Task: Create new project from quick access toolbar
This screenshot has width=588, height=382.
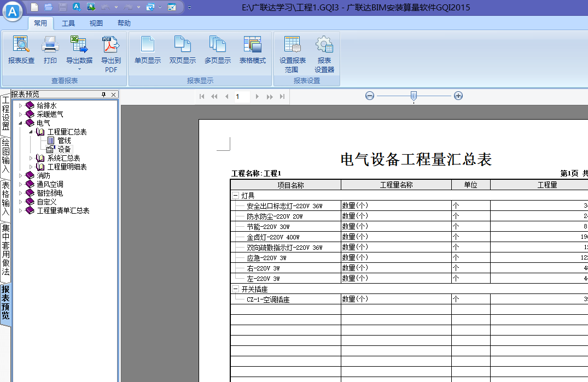Action: 34,7
